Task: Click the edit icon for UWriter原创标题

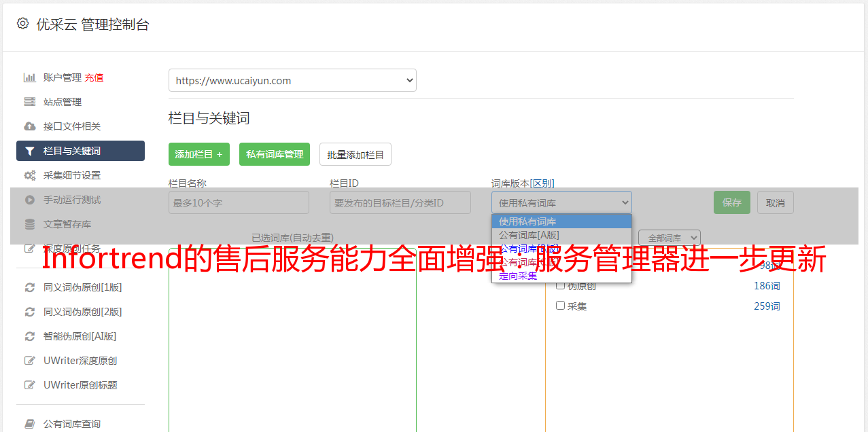Action: pyautogui.click(x=30, y=385)
